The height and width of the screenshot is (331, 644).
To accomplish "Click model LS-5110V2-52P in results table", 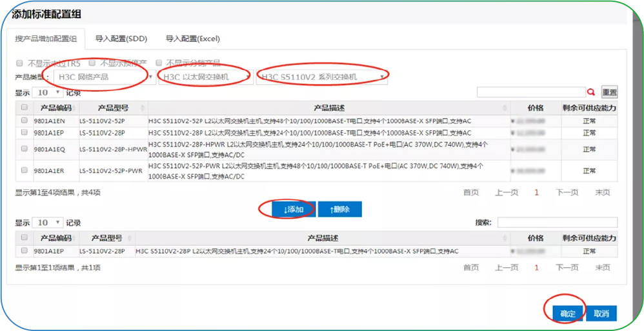I will pyautogui.click(x=102, y=121).
